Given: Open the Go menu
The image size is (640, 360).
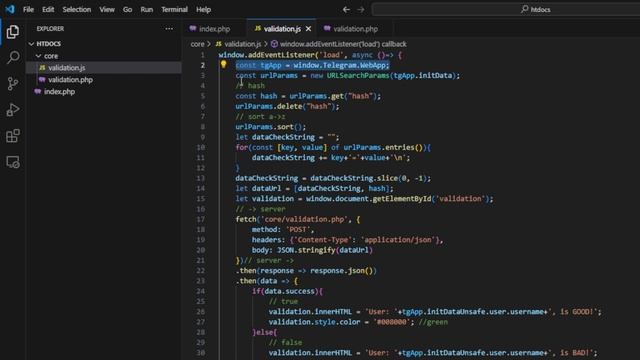Looking at the screenshot, I should point(127,9).
